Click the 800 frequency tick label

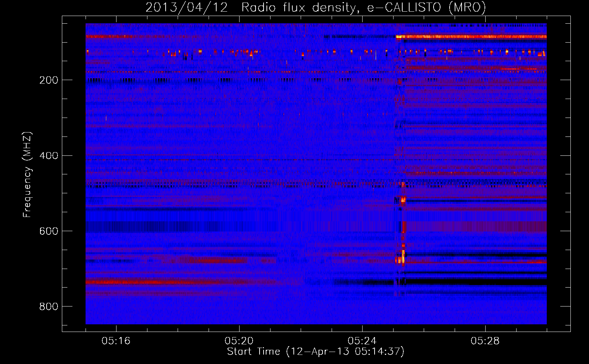tap(49, 306)
